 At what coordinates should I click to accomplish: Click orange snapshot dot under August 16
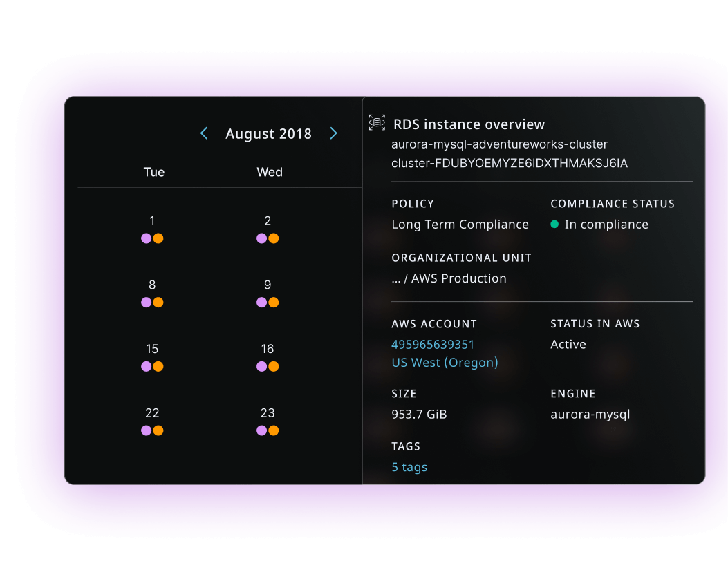click(x=274, y=367)
